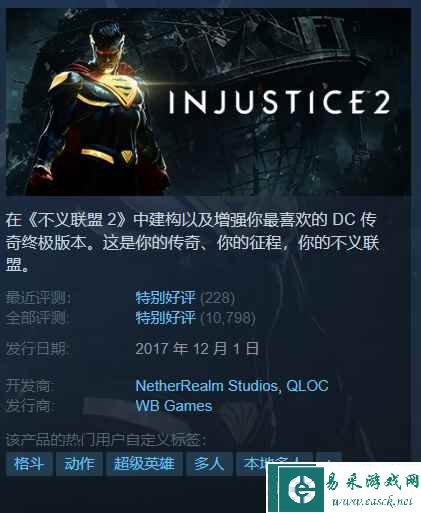Click the 易采游戏网 watermark text

click(372, 482)
